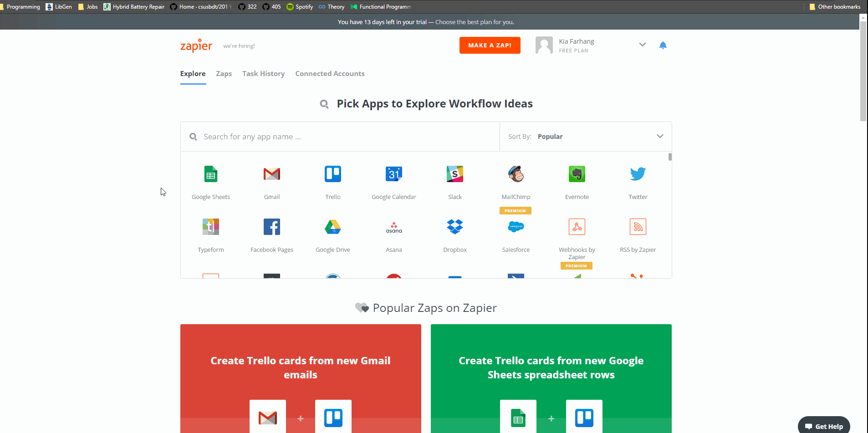This screenshot has width=868, height=433.
Task: Open Trello cards from Google Sheets rows Zap
Action: [x=551, y=367]
